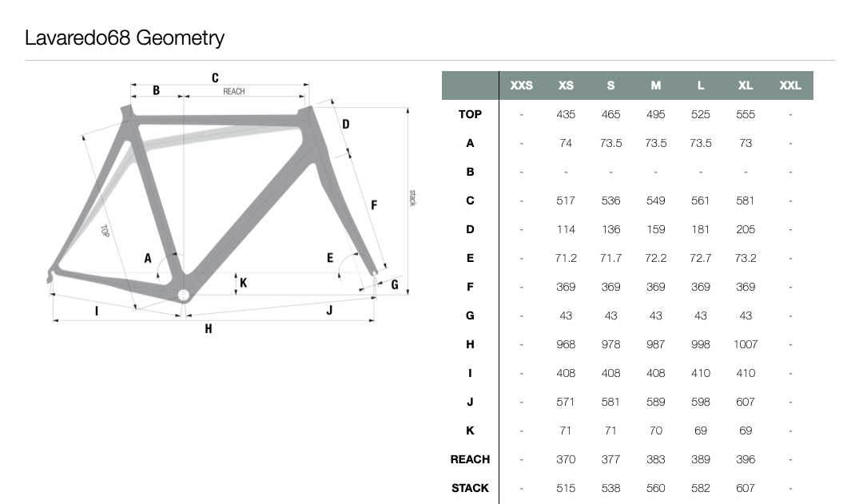The height and width of the screenshot is (504, 859).
Task: Click the STACK row label in table
Action: 470,488
